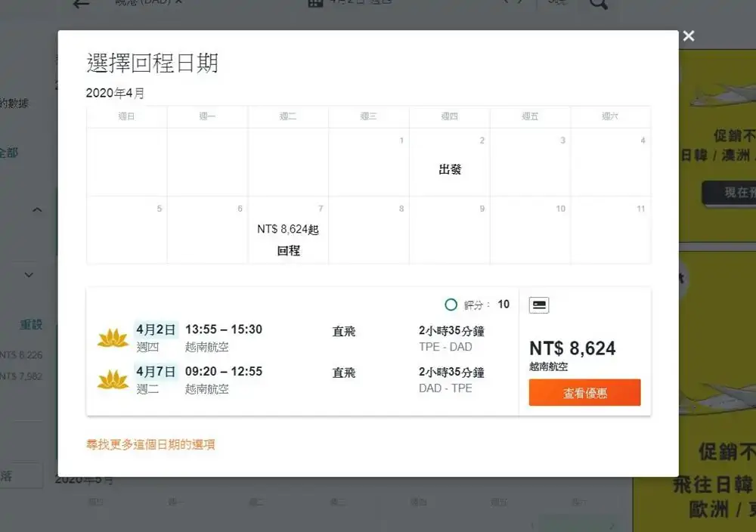Close the return date selection dialog
The image size is (756, 532).
click(x=688, y=36)
